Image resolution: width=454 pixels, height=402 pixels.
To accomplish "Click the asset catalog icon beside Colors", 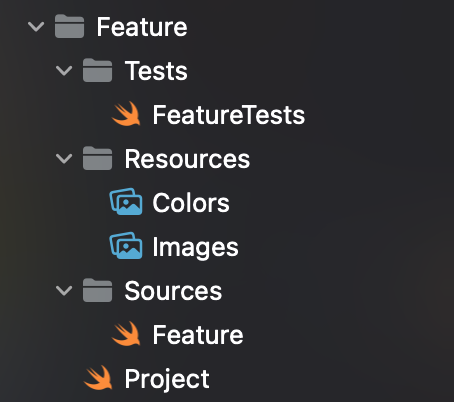I will 126,202.
